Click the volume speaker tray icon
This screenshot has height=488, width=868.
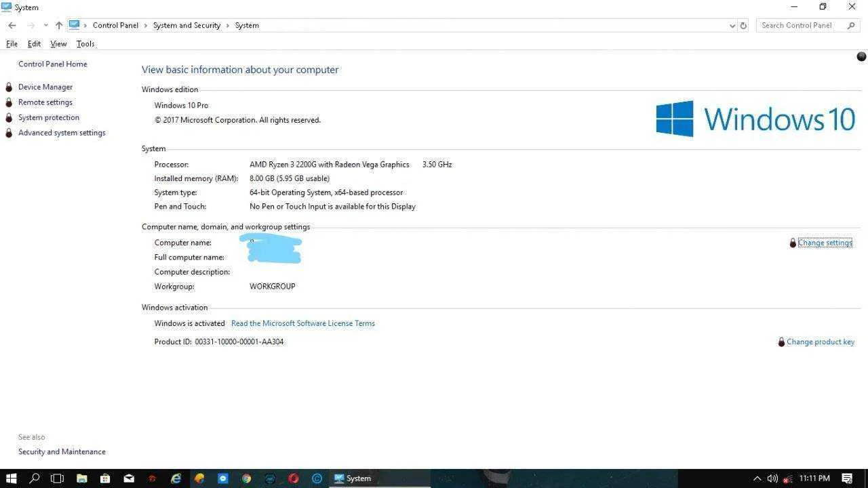pyautogui.click(x=772, y=479)
